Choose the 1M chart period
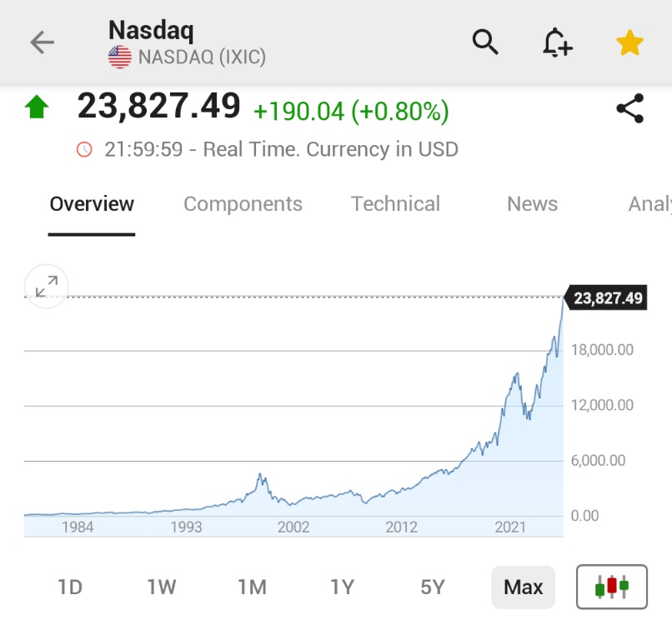Viewport: 672px width, 625px height. click(x=252, y=587)
